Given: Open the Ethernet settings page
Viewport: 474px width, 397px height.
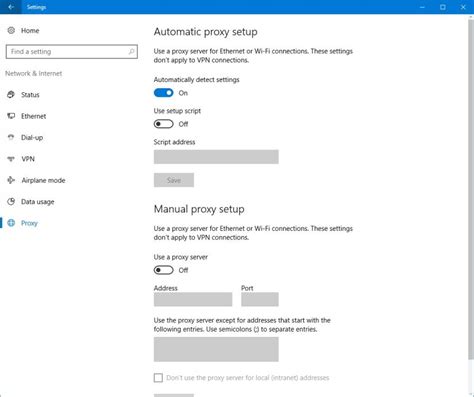Looking at the screenshot, I should point(34,116).
